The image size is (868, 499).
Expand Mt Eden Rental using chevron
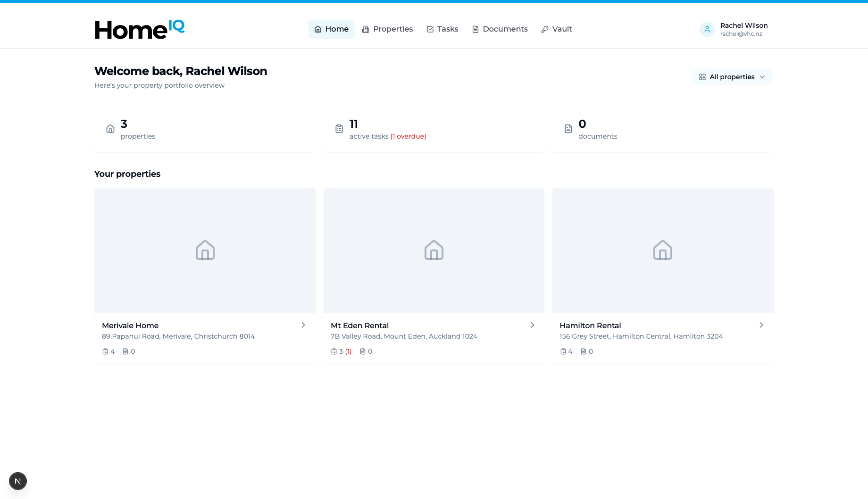pos(532,325)
